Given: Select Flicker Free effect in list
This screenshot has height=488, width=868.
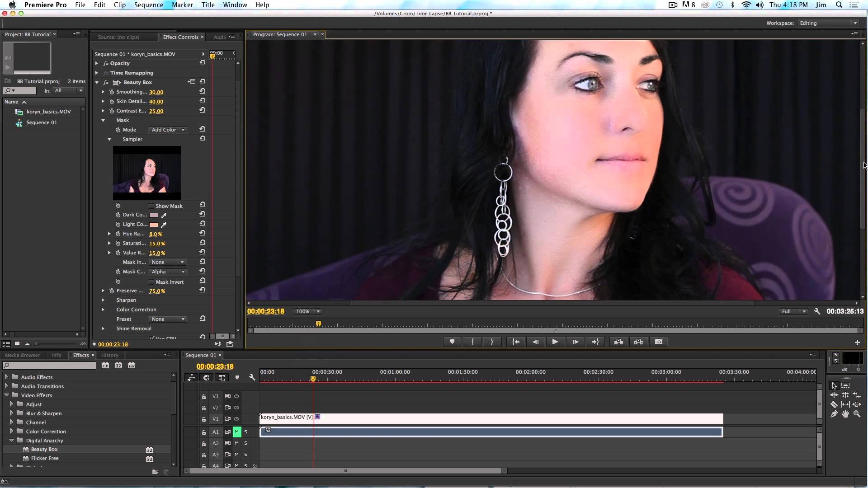Looking at the screenshot, I should [x=45, y=458].
